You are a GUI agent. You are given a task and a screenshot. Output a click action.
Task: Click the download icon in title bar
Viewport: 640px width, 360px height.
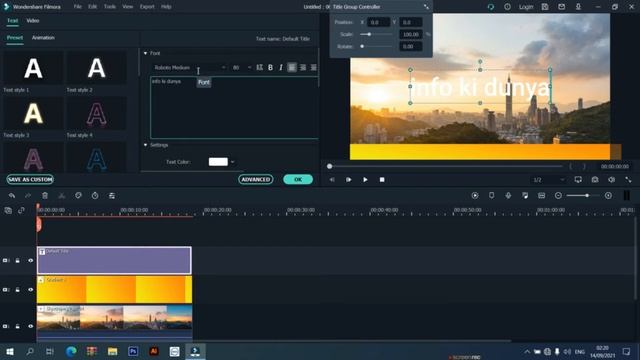click(x=578, y=7)
